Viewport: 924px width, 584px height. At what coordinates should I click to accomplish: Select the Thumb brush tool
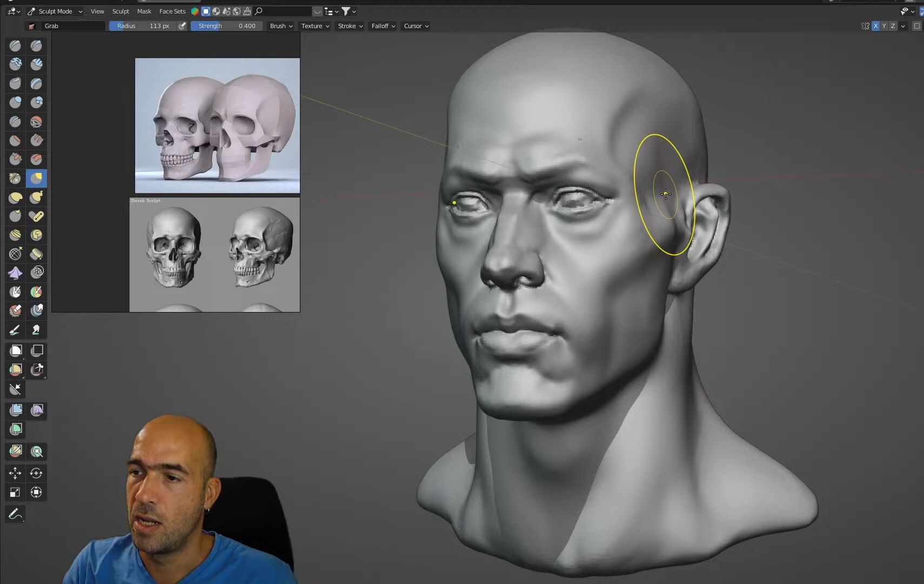15,216
